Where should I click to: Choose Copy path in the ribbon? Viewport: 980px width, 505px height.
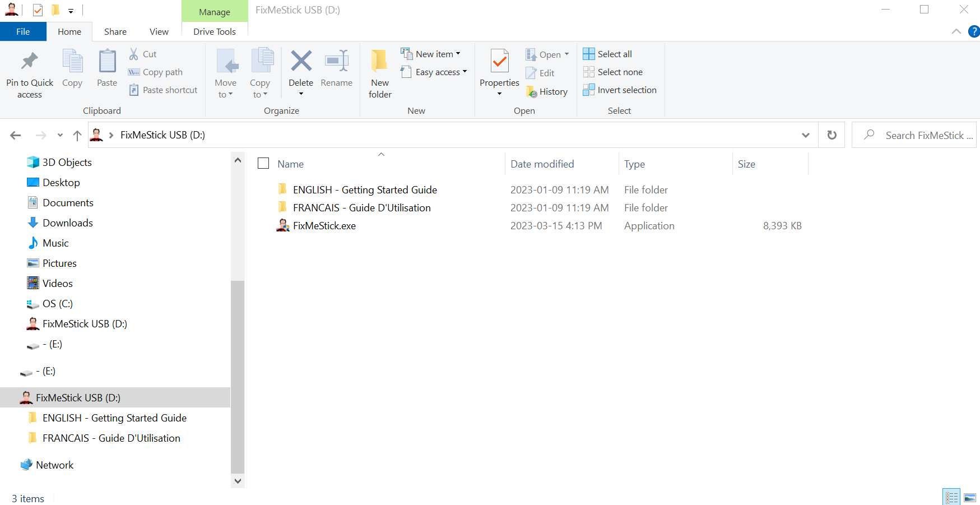[155, 72]
